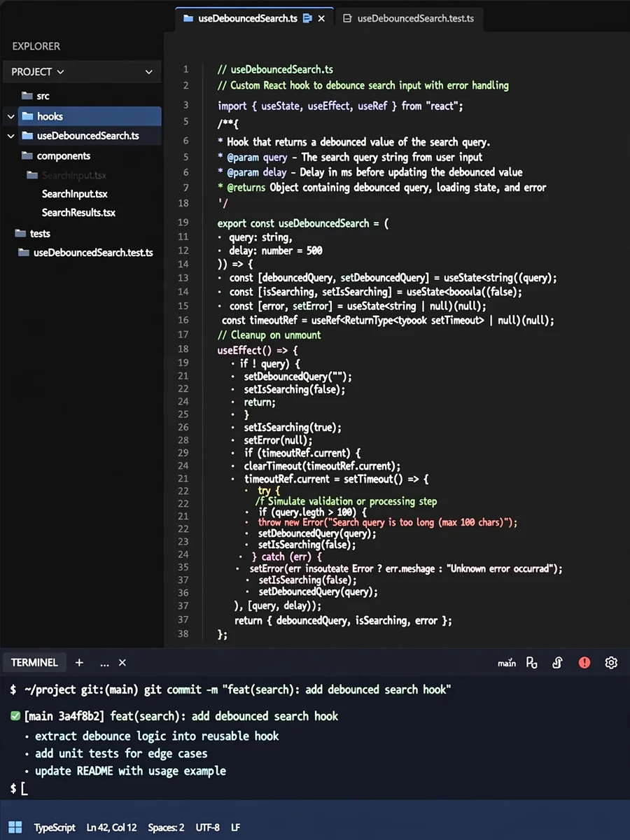Click the "// Cleanup on unmount" comment
The image size is (630, 840).
269,335
